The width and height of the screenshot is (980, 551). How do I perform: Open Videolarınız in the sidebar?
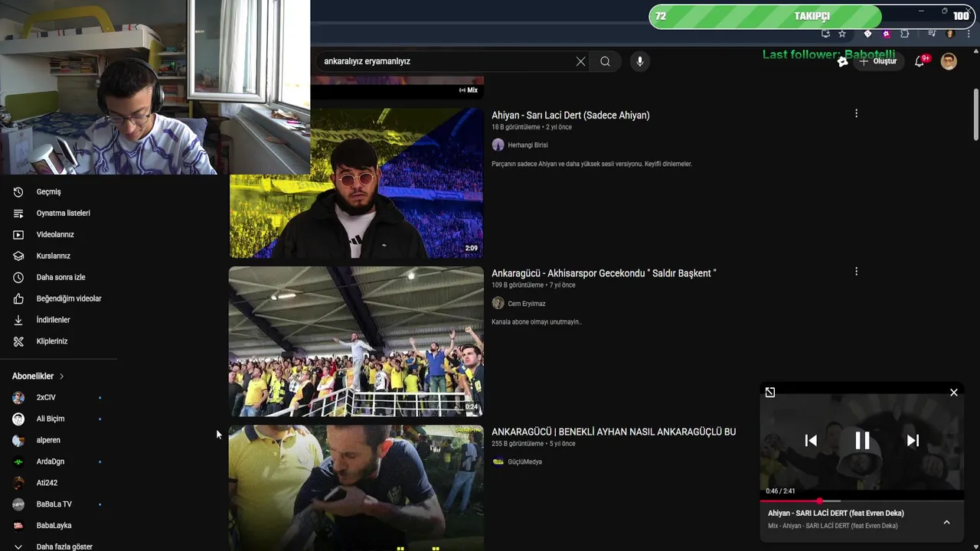[x=55, y=235]
